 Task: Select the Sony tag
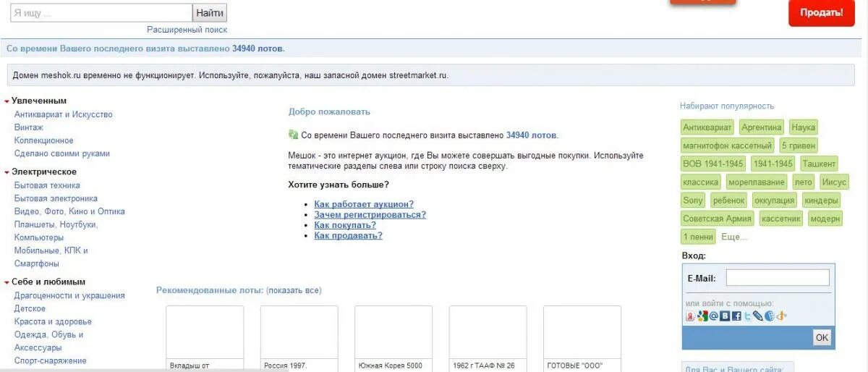(693, 200)
